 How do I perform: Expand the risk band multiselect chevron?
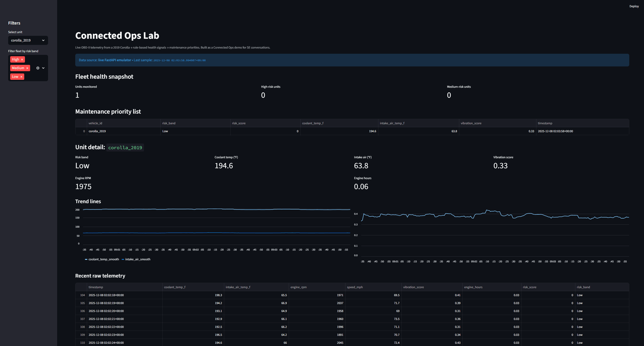pos(43,68)
